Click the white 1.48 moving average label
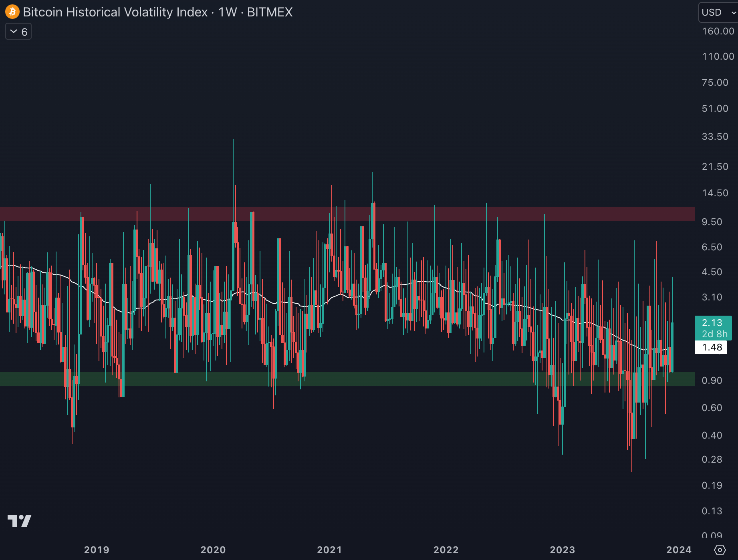 (712, 347)
